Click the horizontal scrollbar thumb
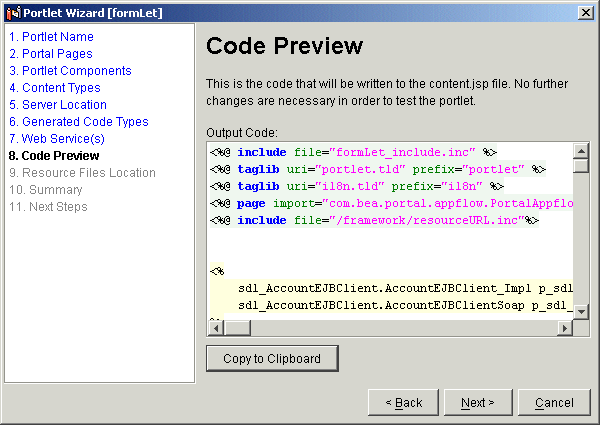 (237, 328)
